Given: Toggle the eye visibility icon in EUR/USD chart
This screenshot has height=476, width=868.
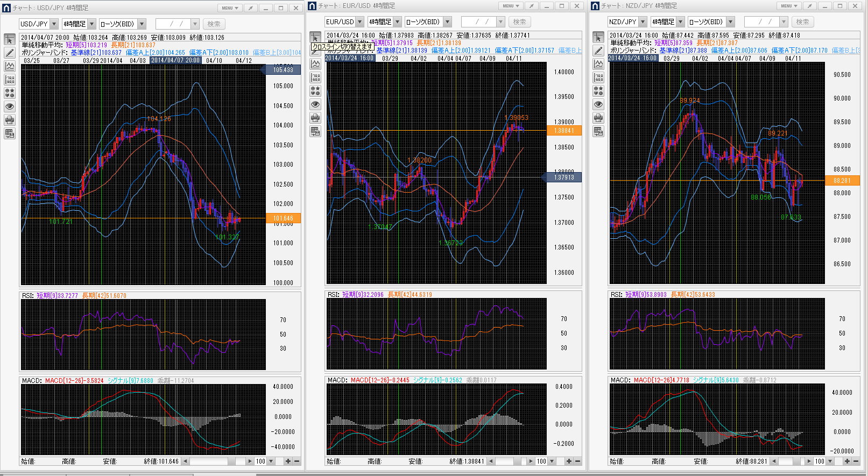Looking at the screenshot, I should [x=315, y=104].
